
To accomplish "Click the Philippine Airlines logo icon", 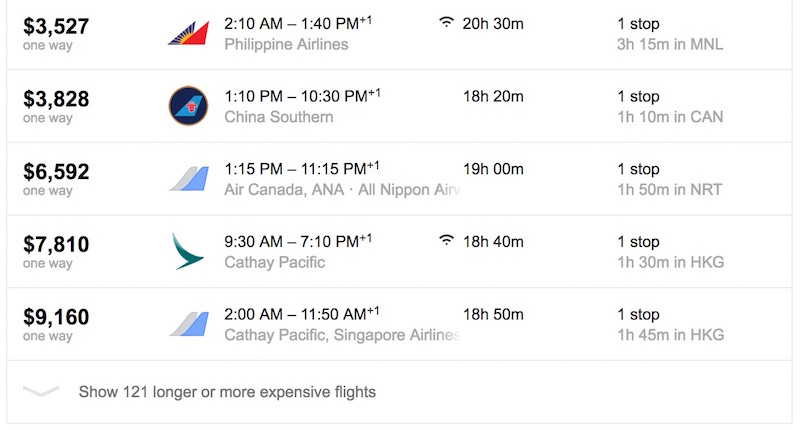I will coord(188,33).
